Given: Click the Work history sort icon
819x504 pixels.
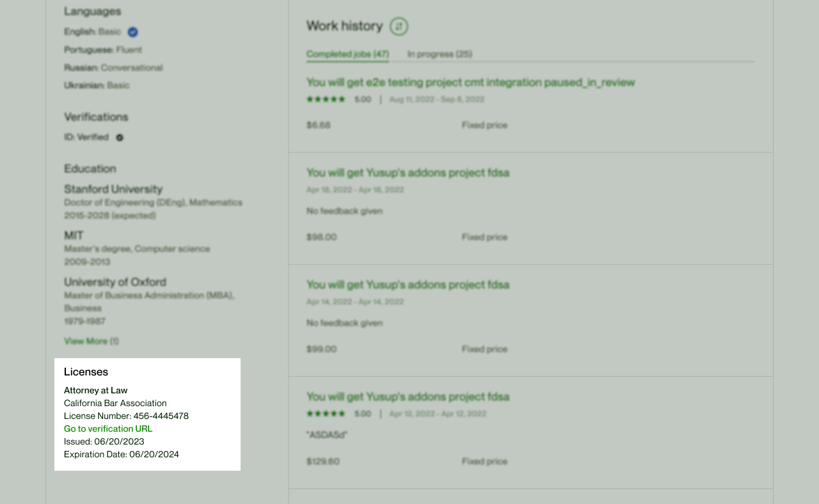Looking at the screenshot, I should pyautogui.click(x=399, y=26).
